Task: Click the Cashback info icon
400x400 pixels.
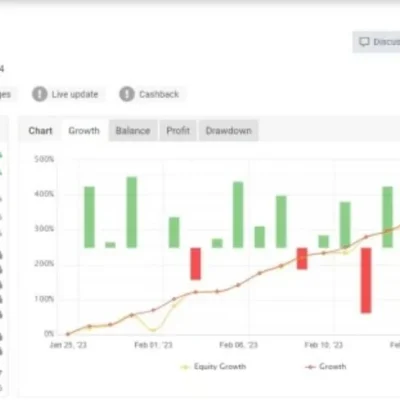Action: tap(127, 94)
